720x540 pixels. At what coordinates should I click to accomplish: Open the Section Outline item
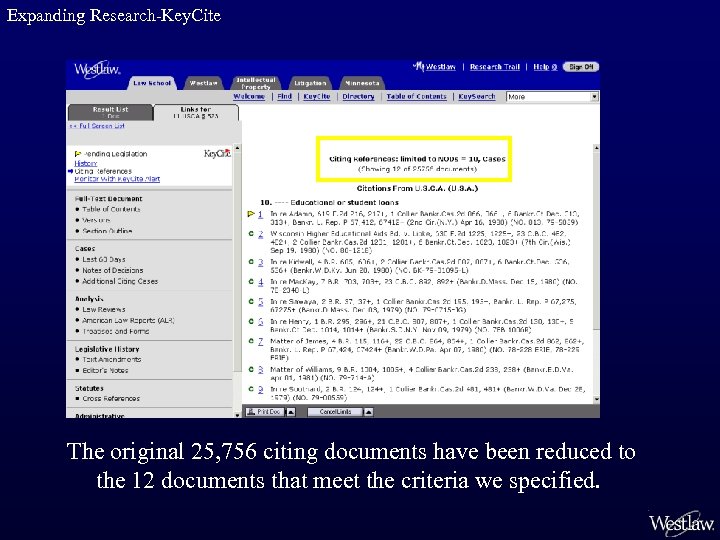click(x=107, y=231)
